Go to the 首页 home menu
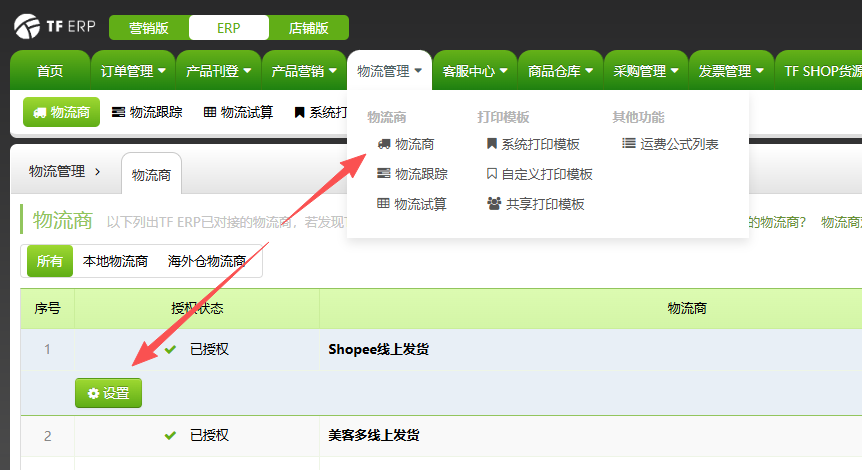 click(50, 71)
